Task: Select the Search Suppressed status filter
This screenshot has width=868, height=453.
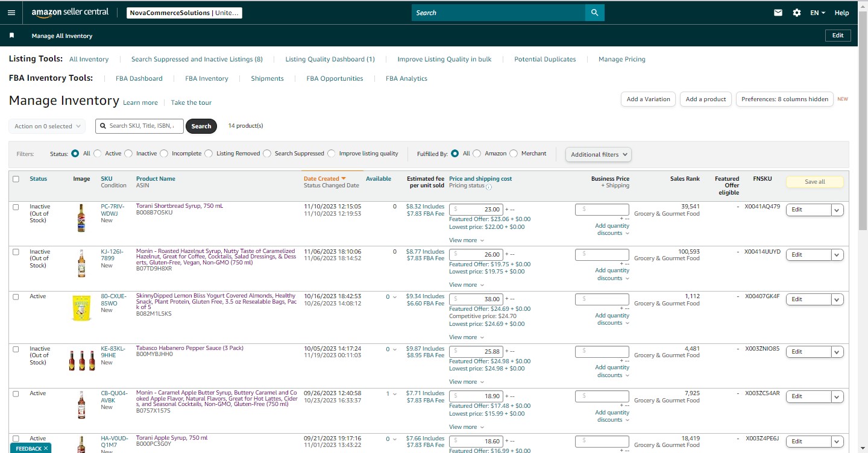Action: pyautogui.click(x=267, y=154)
